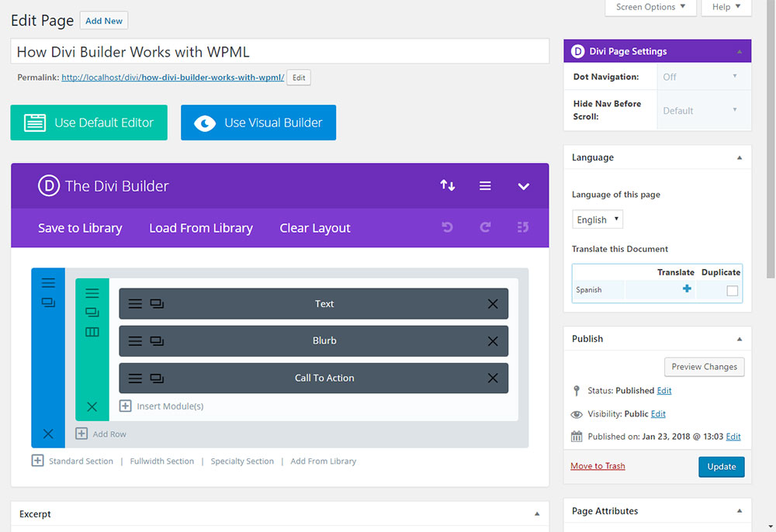Click the Update button
The height and width of the screenshot is (532, 776).
click(722, 467)
